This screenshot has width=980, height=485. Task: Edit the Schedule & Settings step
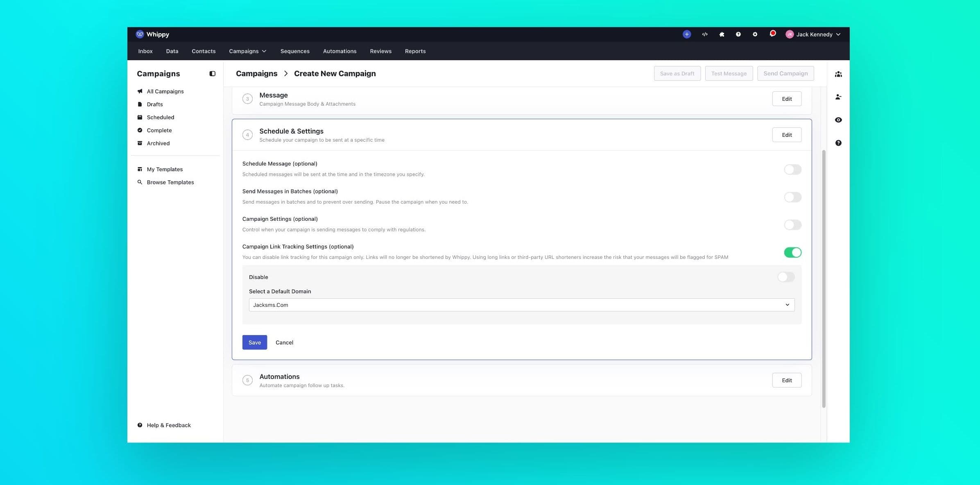[x=787, y=134]
